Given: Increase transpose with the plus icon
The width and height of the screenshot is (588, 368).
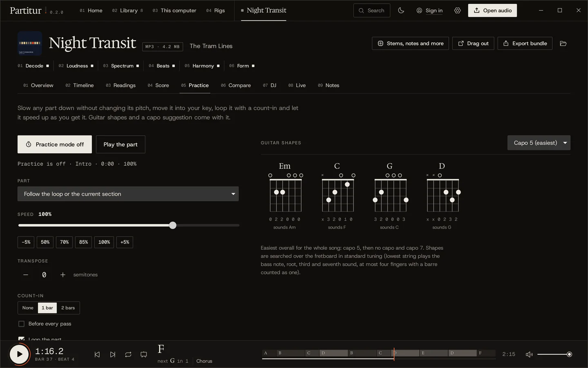Looking at the screenshot, I should (x=63, y=275).
